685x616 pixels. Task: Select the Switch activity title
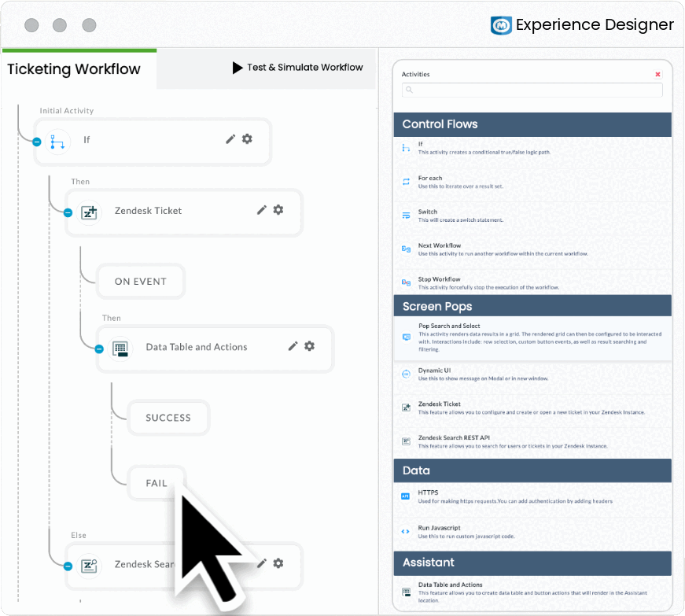(427, 212)
